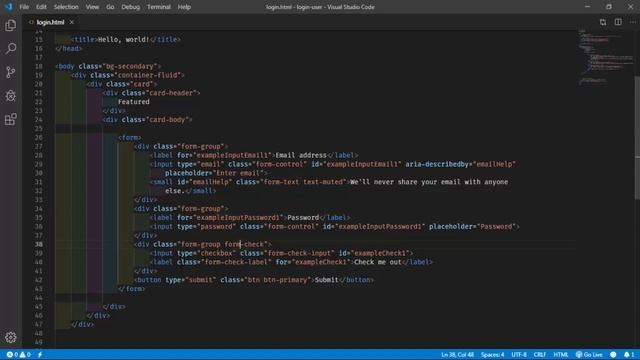Viewport: 640px width, 360px height.
Task: Click the Open Changes icon in editor toolbar
Action: (x=603, y=22)
